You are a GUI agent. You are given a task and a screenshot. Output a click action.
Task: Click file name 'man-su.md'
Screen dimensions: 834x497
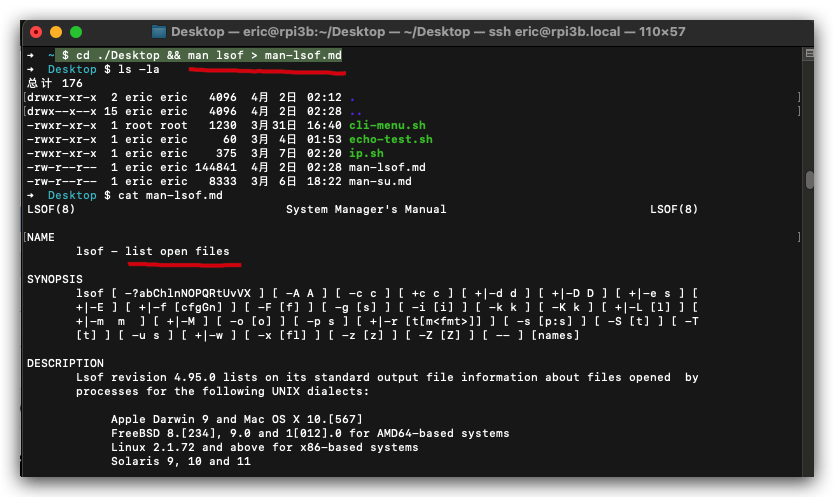380,181
